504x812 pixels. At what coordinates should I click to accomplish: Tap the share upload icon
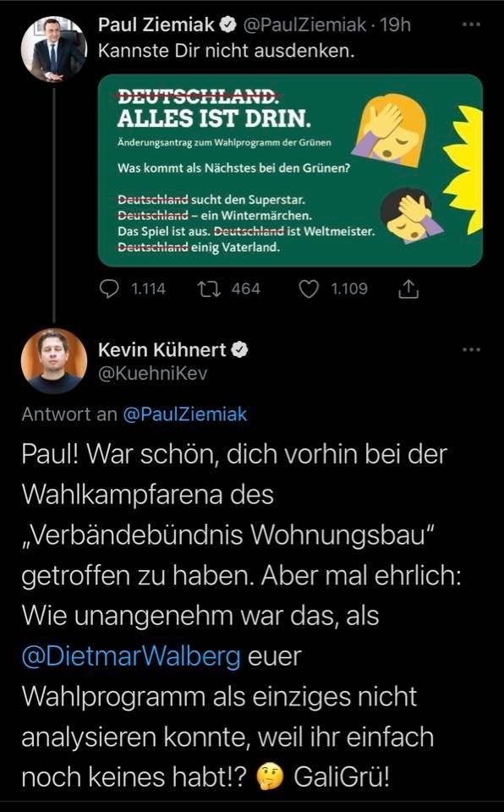pos(408,289)
